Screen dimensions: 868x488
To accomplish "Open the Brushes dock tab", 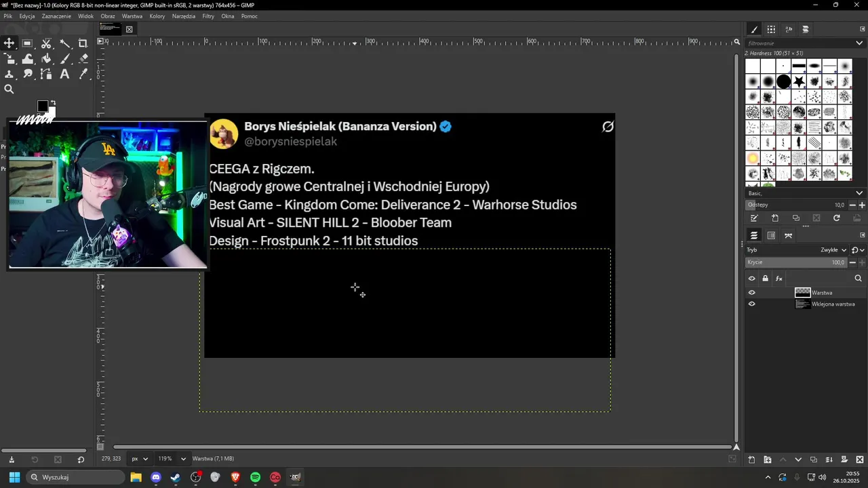I will [x=754, y=29].
